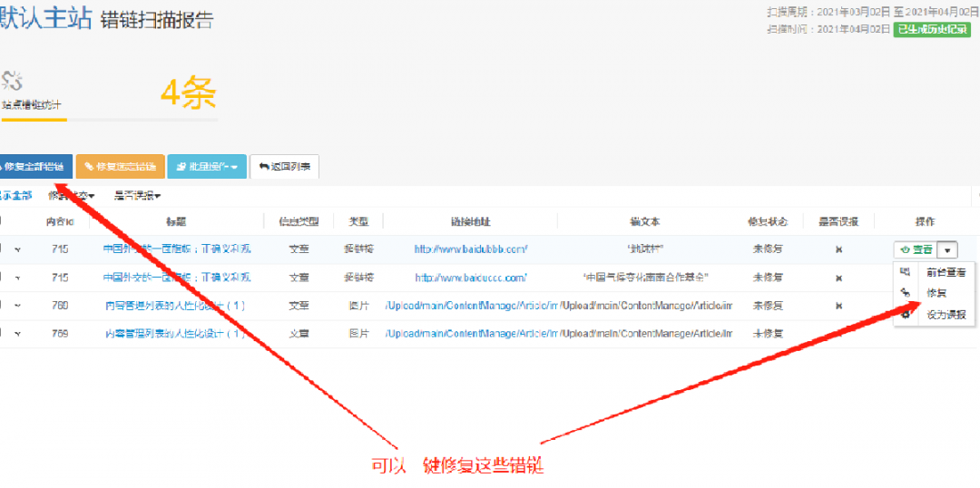Image resolution: width=980 pixels, height=488 pixels.
Task: Click the false-report X mark in first row
Action: click(x=838, y=249)
